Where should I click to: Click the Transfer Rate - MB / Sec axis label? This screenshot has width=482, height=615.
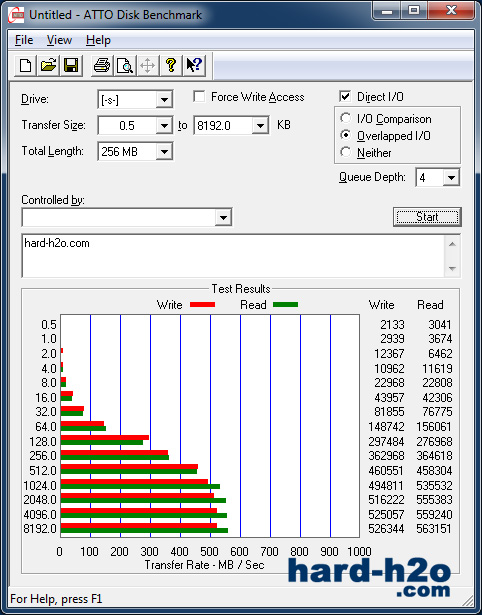click(x=204, y=565)
